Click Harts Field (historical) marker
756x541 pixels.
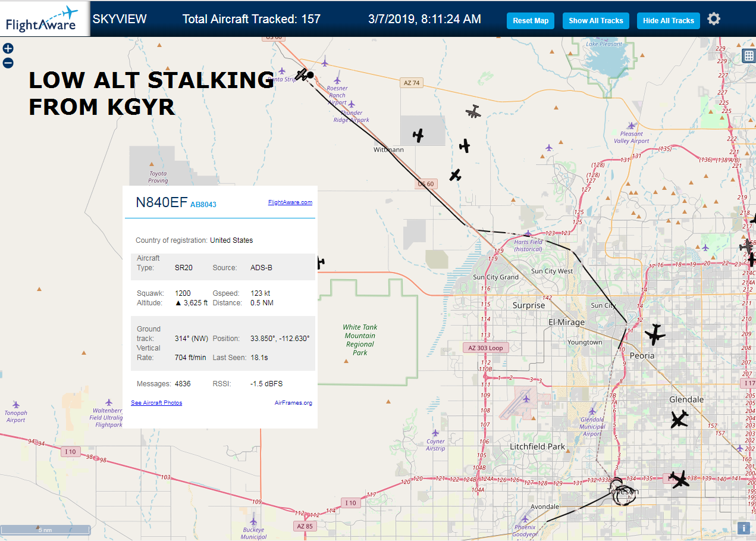coord(528,234)
